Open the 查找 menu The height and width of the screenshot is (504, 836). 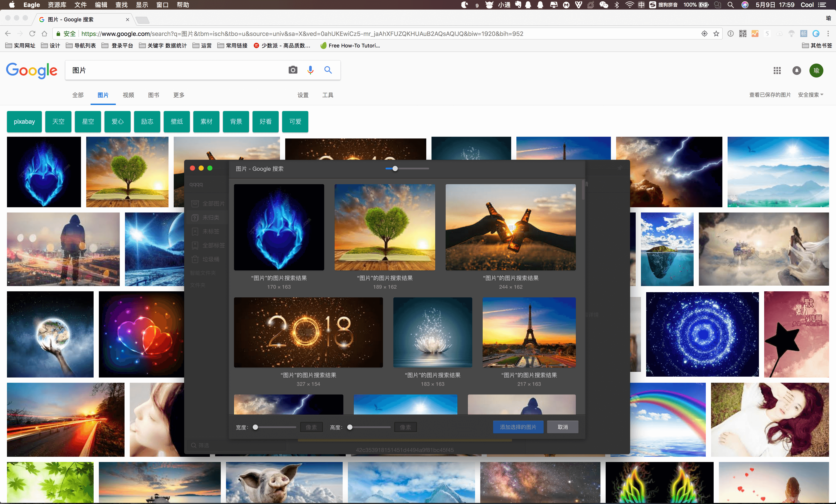121,5
